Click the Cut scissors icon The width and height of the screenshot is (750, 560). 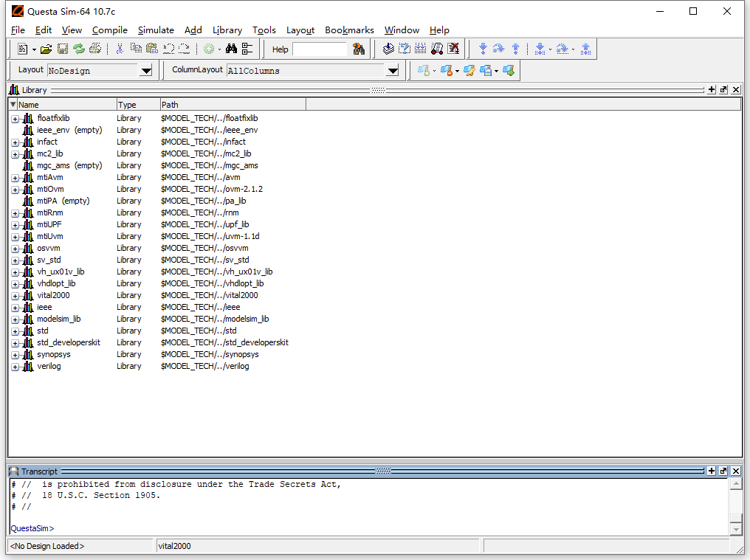click(120, 49)
